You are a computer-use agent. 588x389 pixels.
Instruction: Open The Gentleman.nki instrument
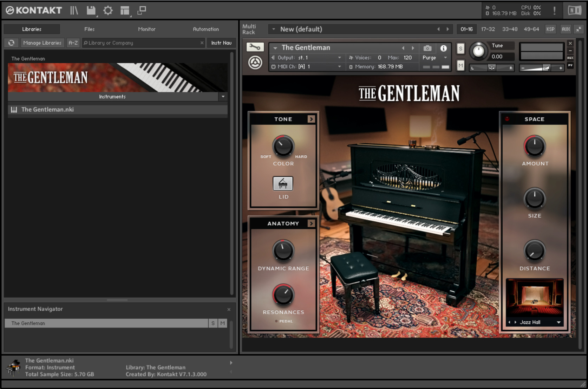pyautogui.click(x=118, y=110)
